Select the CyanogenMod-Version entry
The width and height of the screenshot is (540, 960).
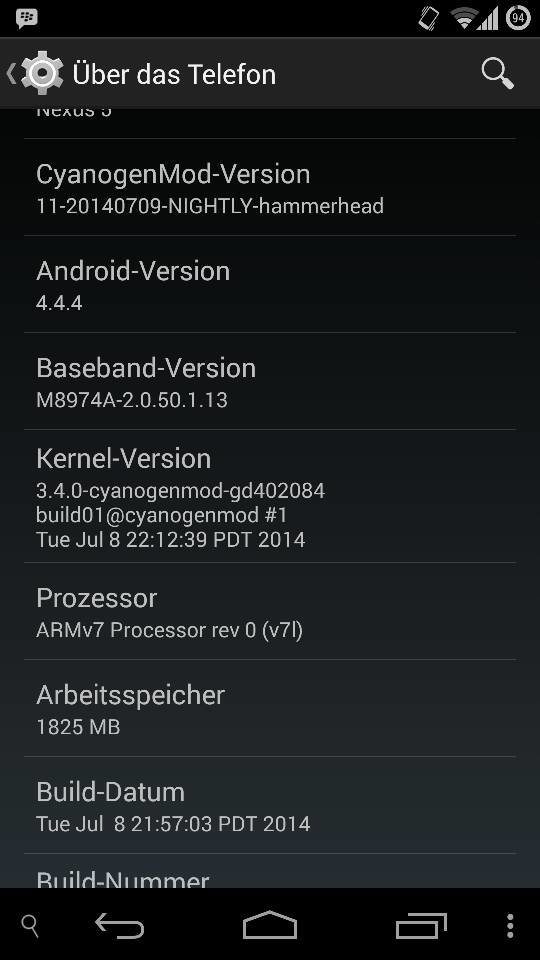[270, 188]
